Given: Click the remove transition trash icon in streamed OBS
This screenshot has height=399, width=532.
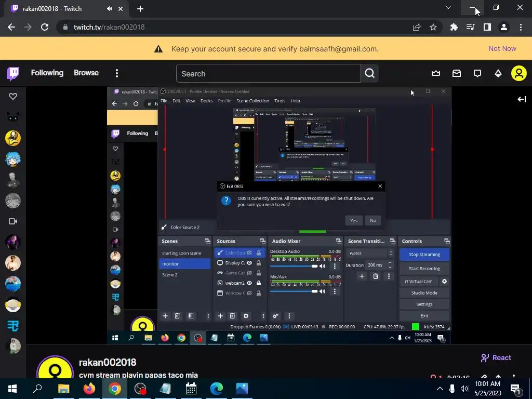Looking at the screenshot, I should click(376, 276).
